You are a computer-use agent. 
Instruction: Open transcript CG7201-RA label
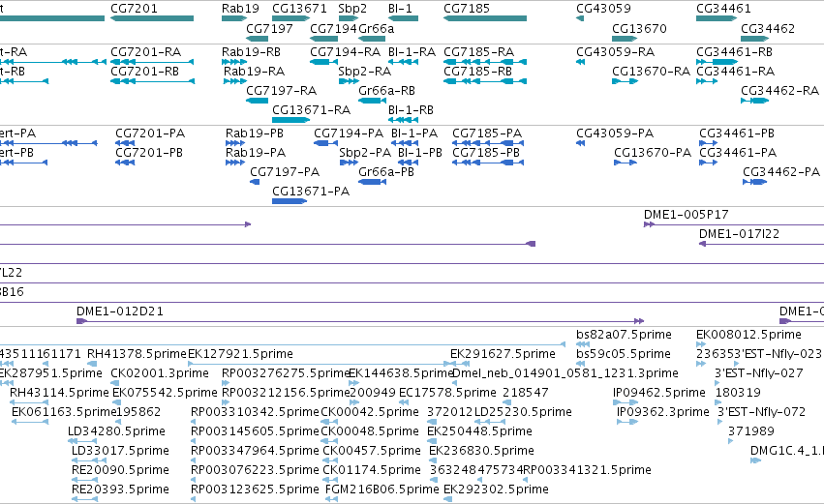145,52
